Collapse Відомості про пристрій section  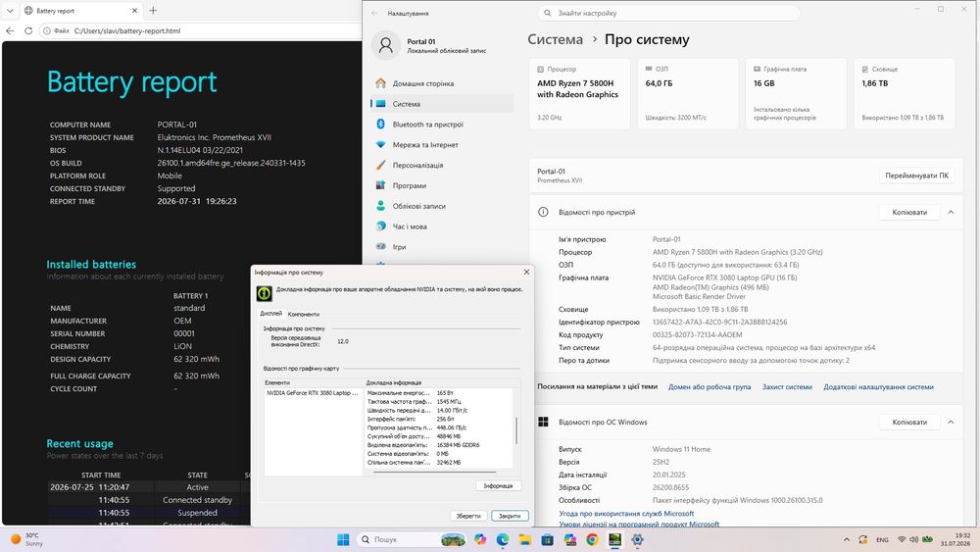951,213
